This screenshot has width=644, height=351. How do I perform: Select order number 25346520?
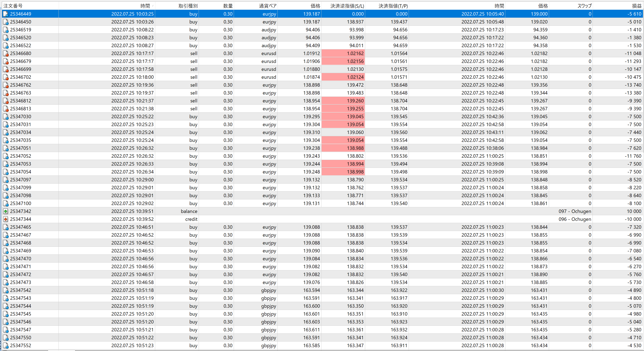[21, 38]
